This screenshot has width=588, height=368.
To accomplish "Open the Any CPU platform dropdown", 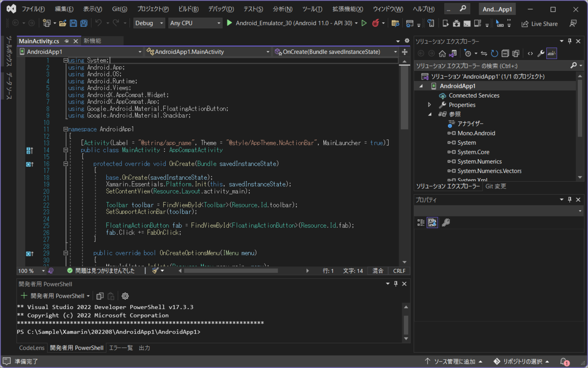I will (x=195, y=23).
